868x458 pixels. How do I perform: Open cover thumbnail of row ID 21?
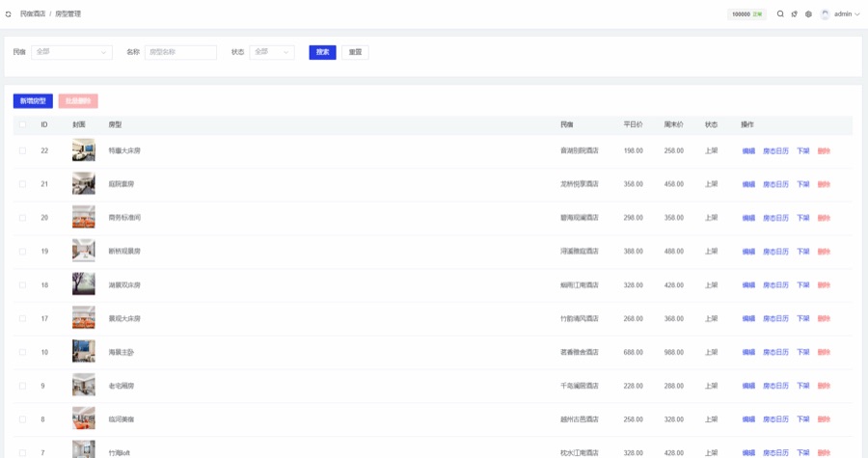click(84, 184)
